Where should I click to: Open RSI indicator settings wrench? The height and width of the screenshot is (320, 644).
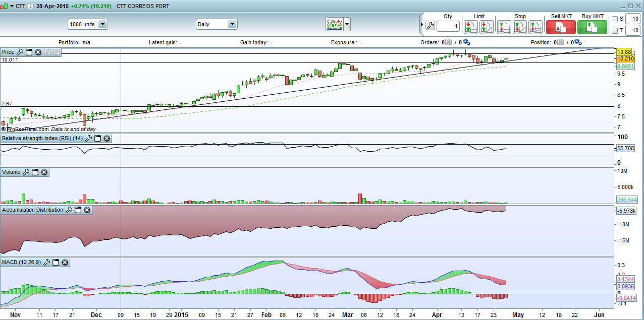pyautogui.click(x=89, y=139)
